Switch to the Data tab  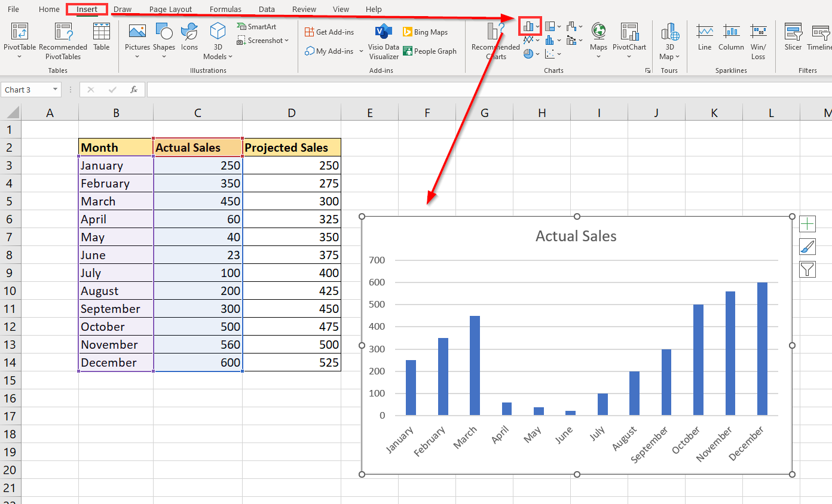[267, 9]
